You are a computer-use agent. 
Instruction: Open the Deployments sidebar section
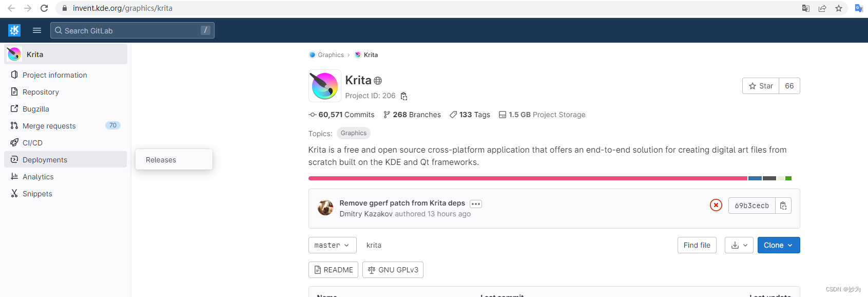pyautogui.click(x=65, y=160)
